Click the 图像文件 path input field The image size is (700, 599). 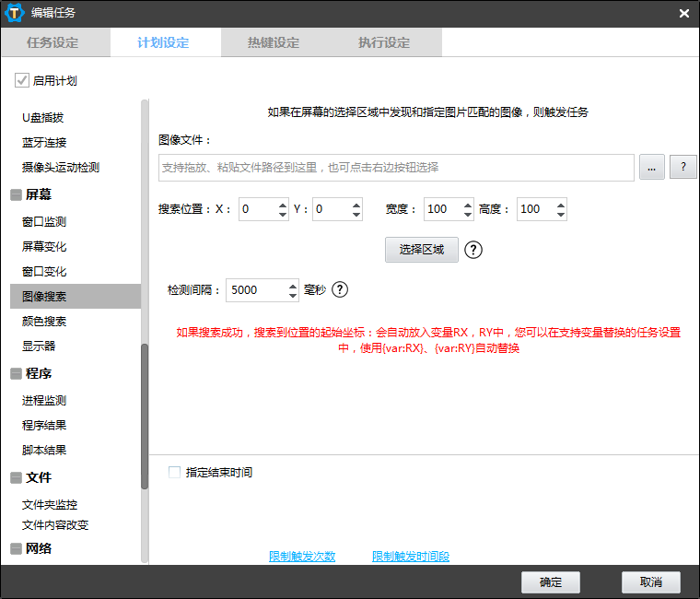[x=396, y=168]
